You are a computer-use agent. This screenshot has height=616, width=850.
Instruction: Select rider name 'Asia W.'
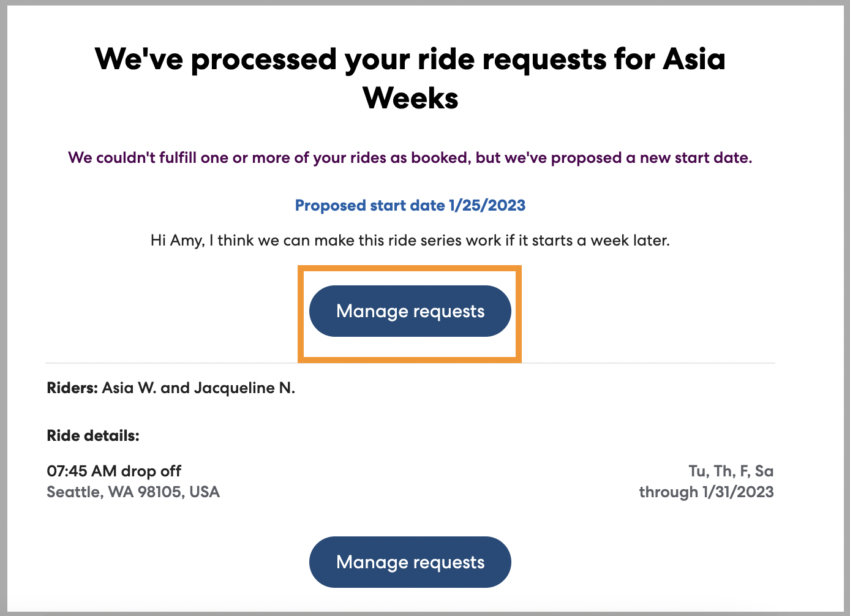(129, 388)
